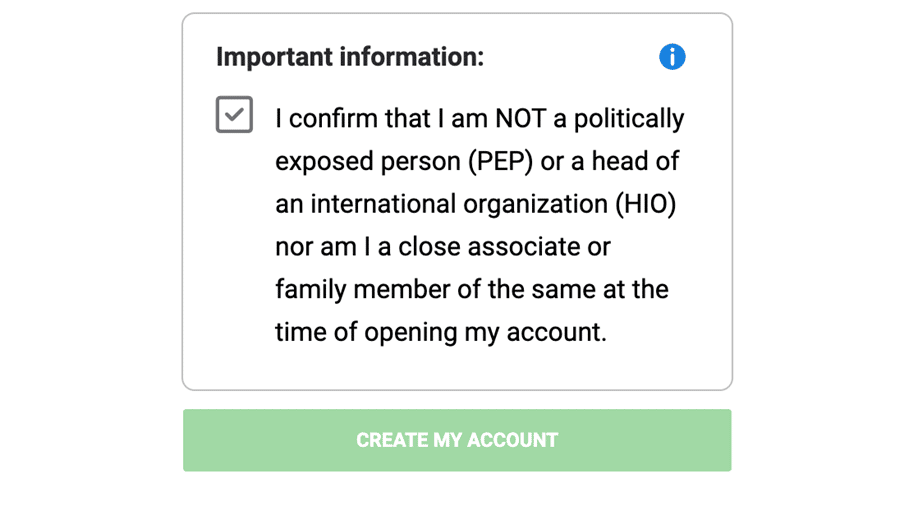Click the line 'an international organization (HIO)'
The height and width of the screenshot is (506, 918).
click(475, 204)
